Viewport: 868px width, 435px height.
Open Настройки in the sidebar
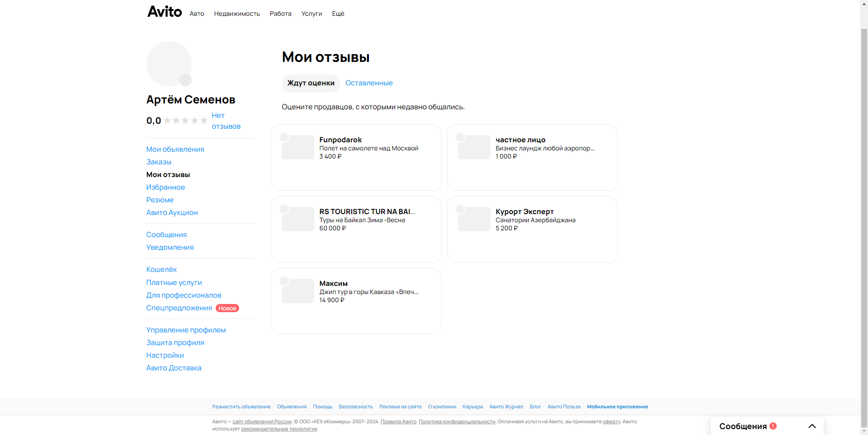click(165, 355)
